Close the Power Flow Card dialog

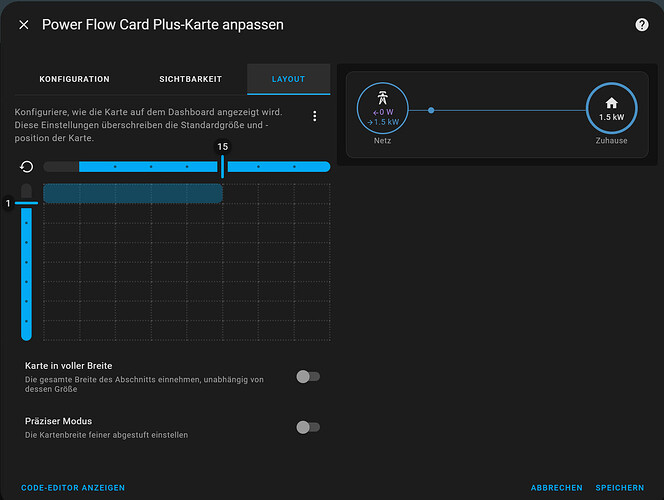coord(24,25)
